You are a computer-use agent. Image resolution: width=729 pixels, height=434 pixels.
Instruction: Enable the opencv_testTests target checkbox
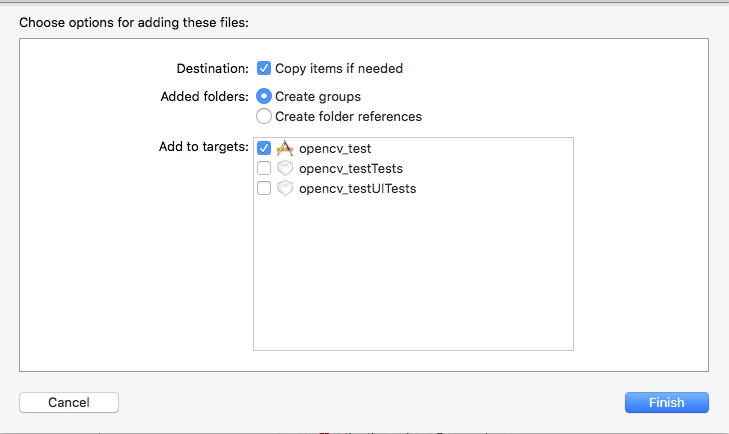(264, 168)
